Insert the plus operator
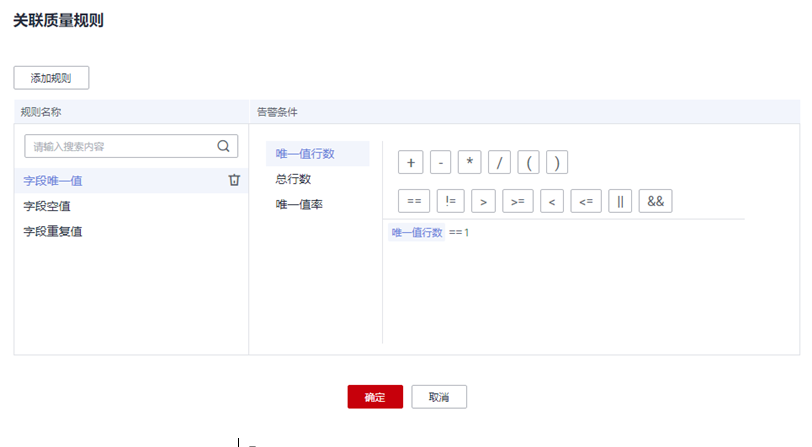 coord(411,162)
